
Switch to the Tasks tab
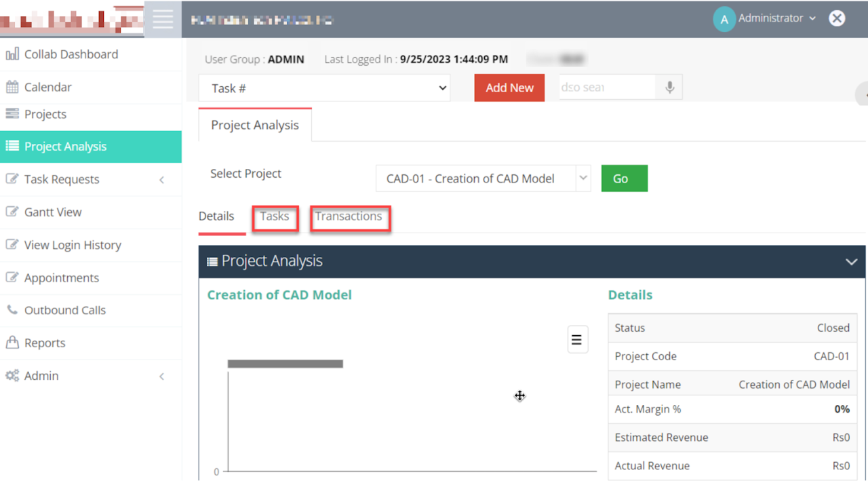point(275,216)
